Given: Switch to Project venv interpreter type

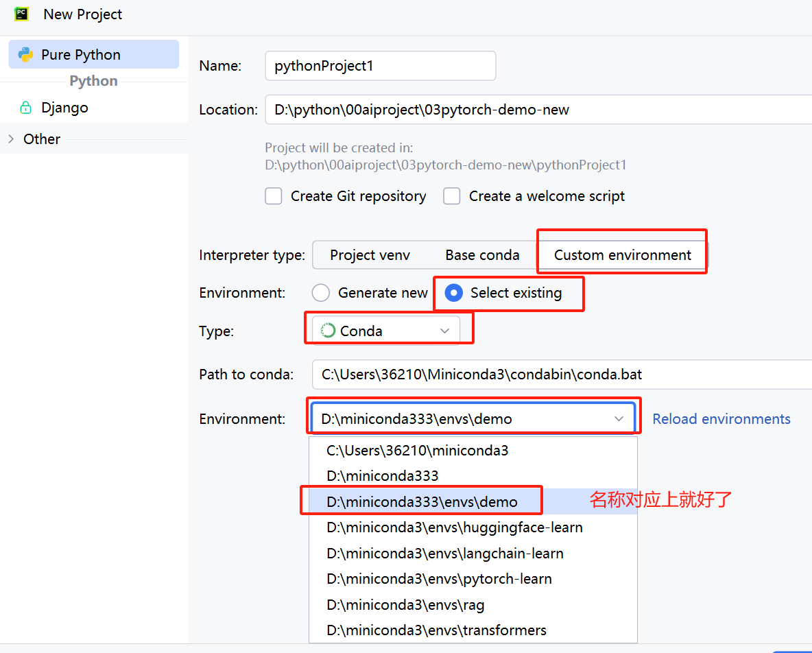Looking at the screenshot, I should coord(370,255).
